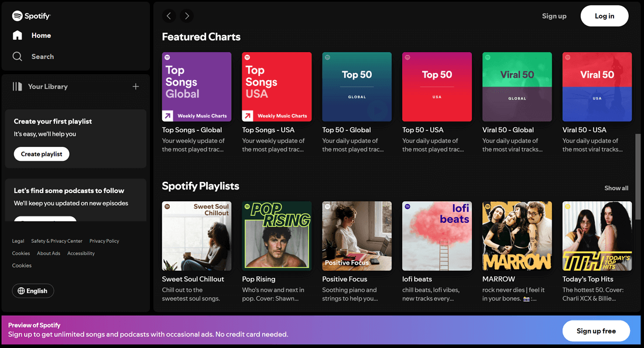Click the 'Viral 50 - USA' title text
Viewport: 644px width, 348px height.
click(584, 130)
